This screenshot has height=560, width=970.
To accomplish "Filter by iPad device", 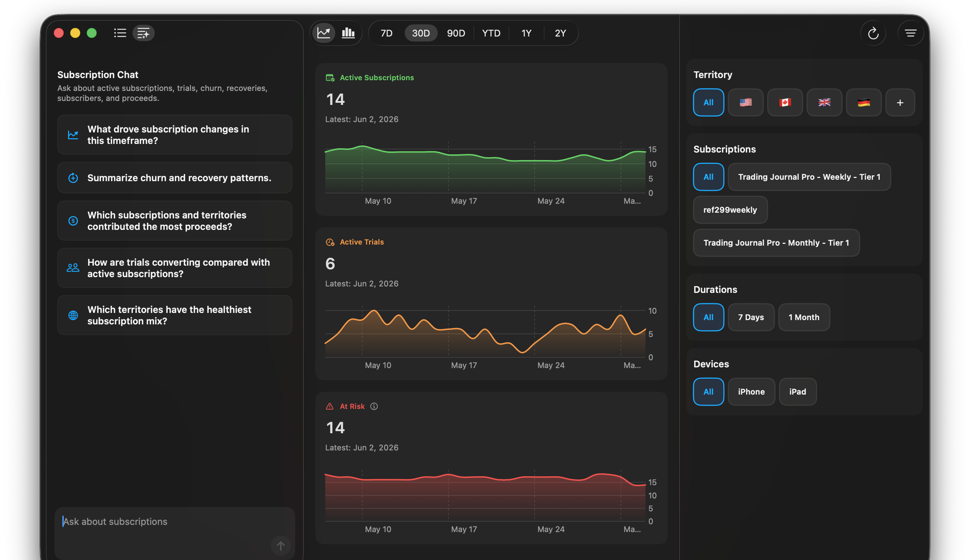I will (x=797, y=392).
